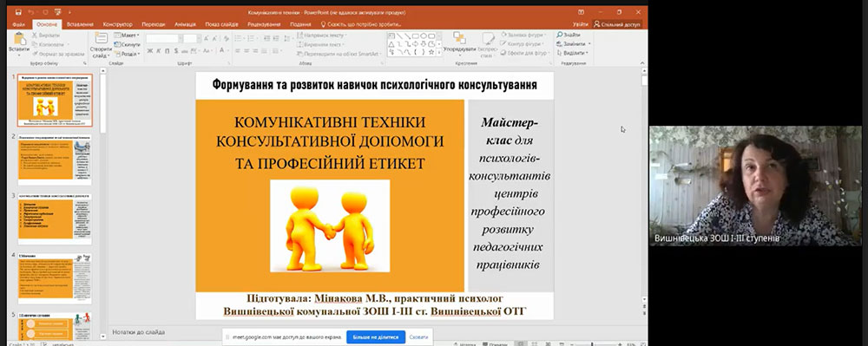
Task: Align text to the right
Action: [256, 51]
